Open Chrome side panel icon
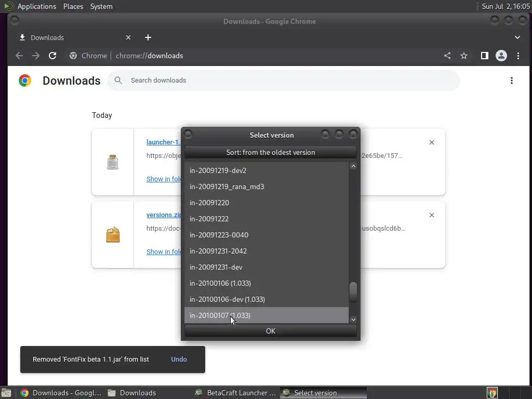Screen dimensions: 532x399 tap(485, 56)
